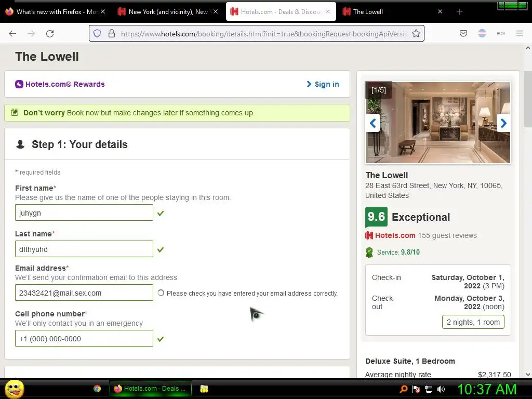Click the Don't worry note icon
The image size is (532, 399).
[x=15, y=112]
